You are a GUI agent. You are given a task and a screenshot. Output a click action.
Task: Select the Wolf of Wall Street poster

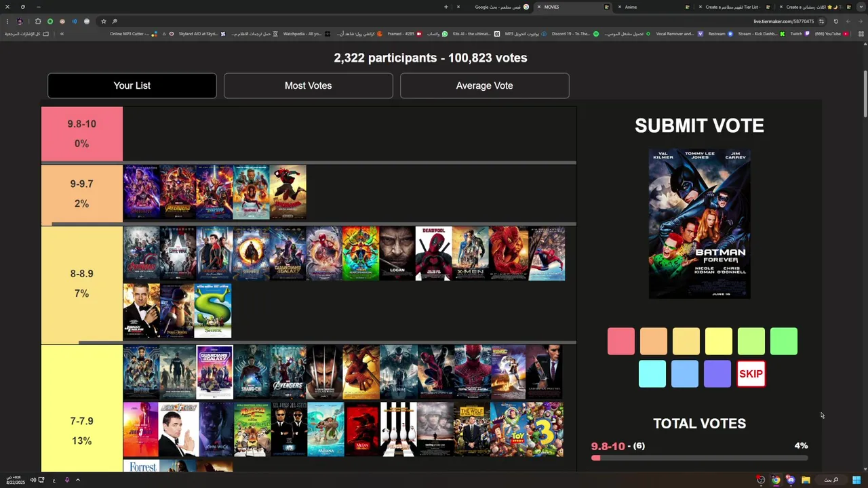472,430
